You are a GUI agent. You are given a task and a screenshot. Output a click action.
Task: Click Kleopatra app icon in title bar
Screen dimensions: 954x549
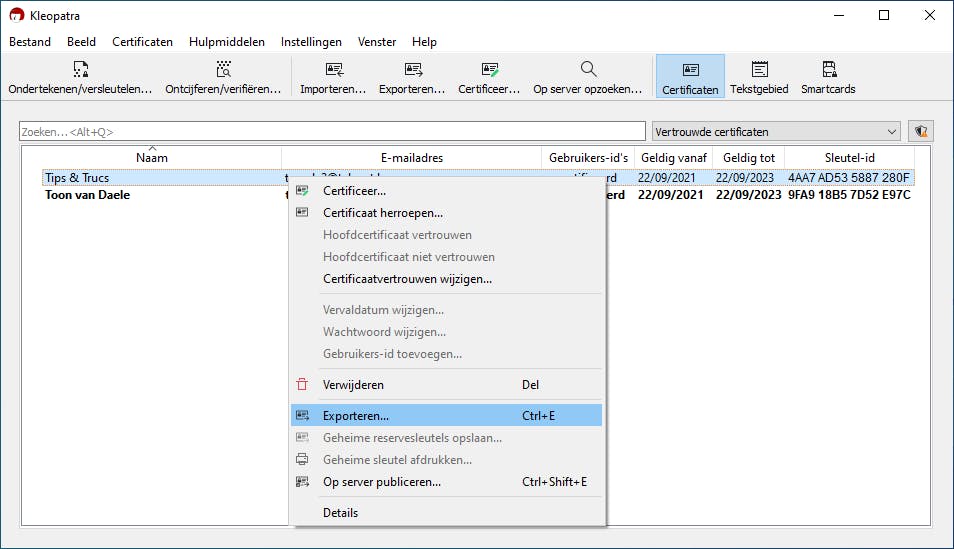coord(16,15)
